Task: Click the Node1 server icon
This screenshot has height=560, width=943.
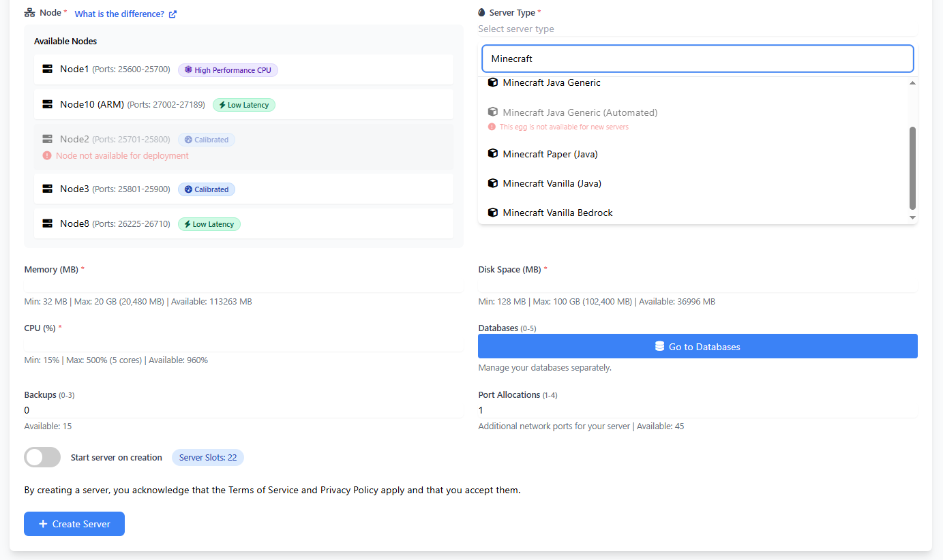Action: [x=48, y=69]
